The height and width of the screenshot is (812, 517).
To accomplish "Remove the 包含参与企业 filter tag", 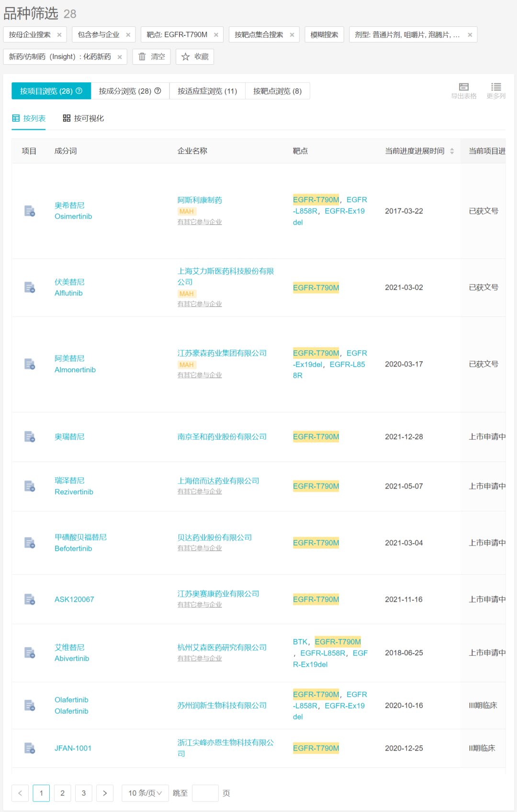I will click(128, 35).
